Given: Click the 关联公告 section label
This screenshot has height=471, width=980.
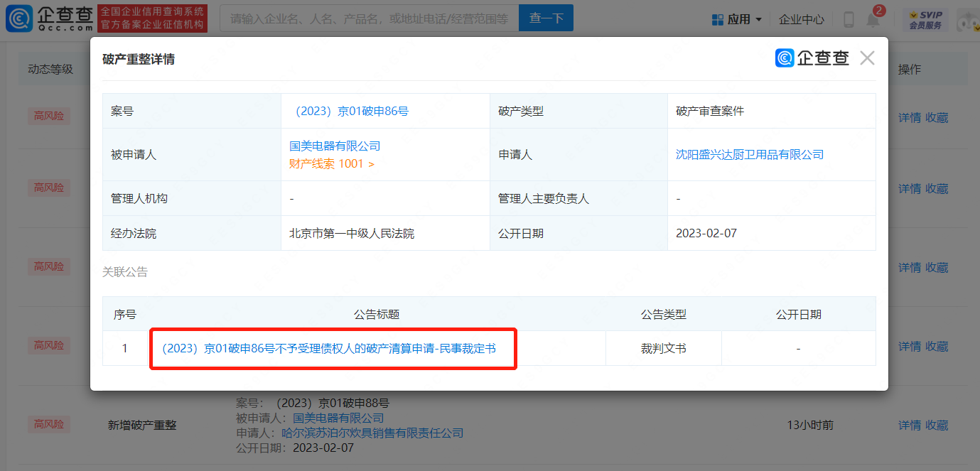Looking at the screenshot, I should 125,272.
